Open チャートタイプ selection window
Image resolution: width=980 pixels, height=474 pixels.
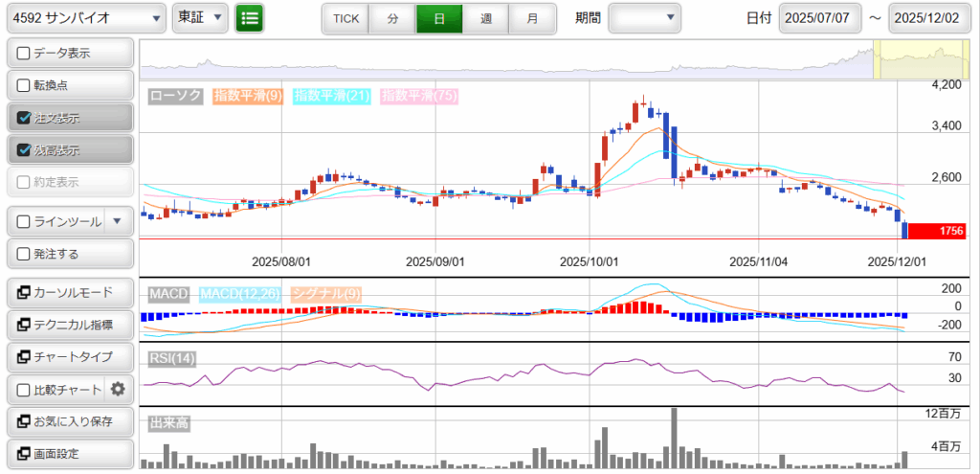[x=69, y=357]
